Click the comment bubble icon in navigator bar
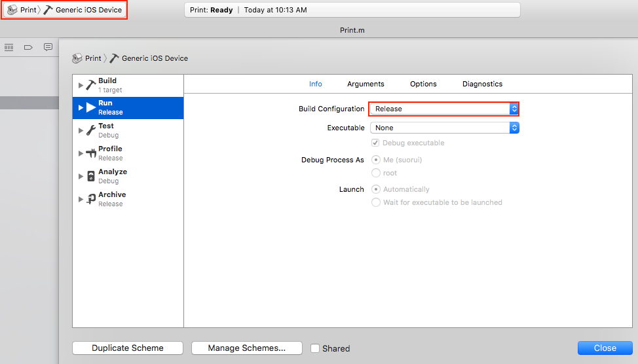Screen dimensions: 638x364 (48, 47)
